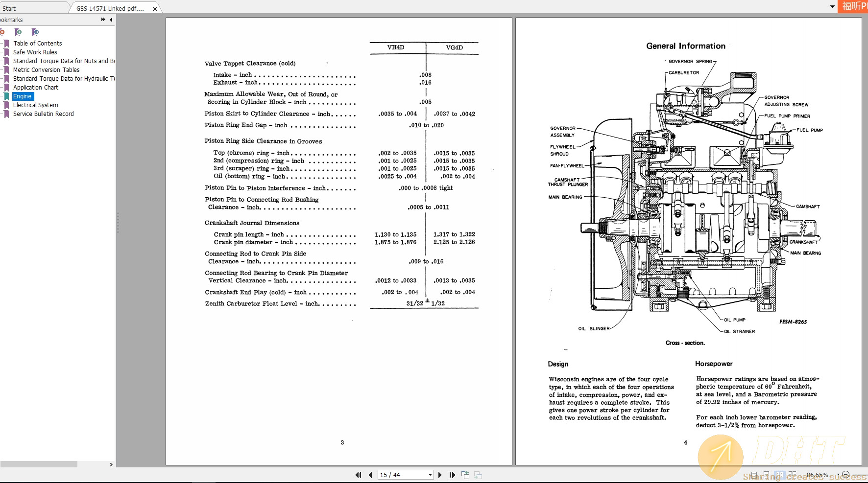Select the Engine bookmark

tap(23, 96)
